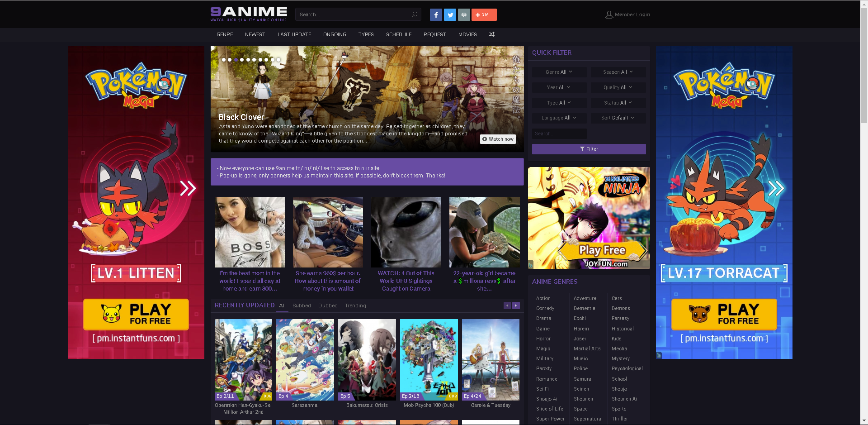Select the third slider dot on banner
Viewport: 868px width, 425px height.
coord(236,60)
